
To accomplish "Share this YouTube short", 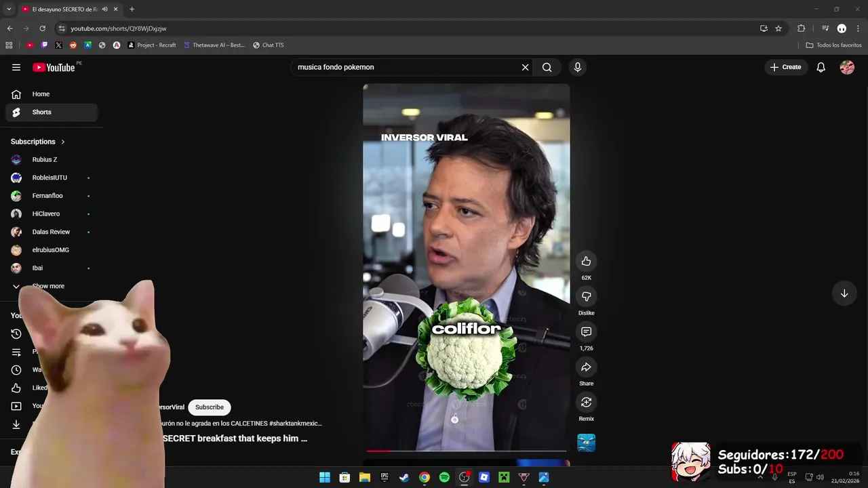I will point(586,367).
